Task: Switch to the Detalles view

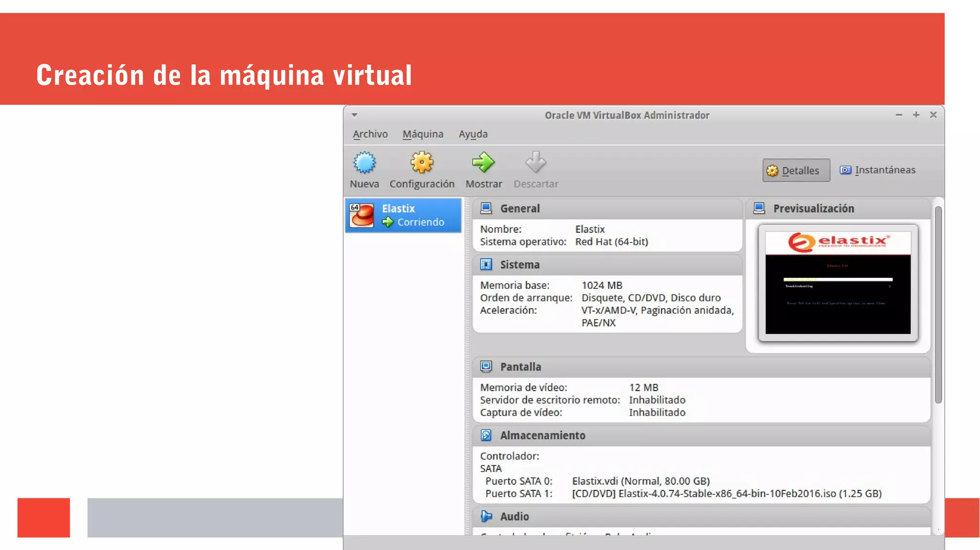Action: point(796,170)
